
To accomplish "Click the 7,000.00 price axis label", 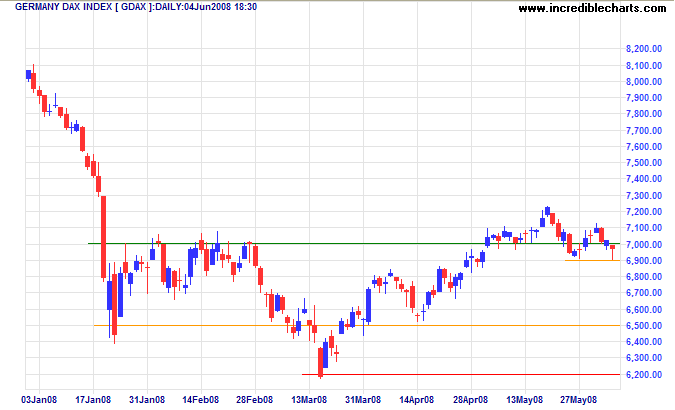I will coord(644,244).
